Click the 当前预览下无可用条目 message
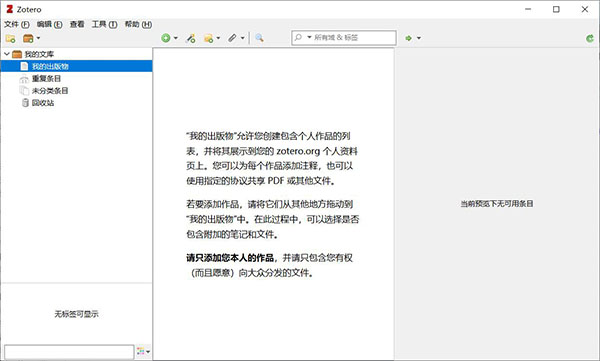This screenshot has height=361, width=600. coord(497,204)
